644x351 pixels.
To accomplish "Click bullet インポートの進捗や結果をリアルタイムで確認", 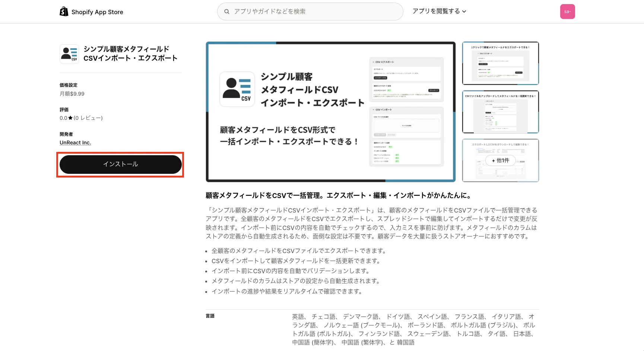I will (x=288, y=291).
